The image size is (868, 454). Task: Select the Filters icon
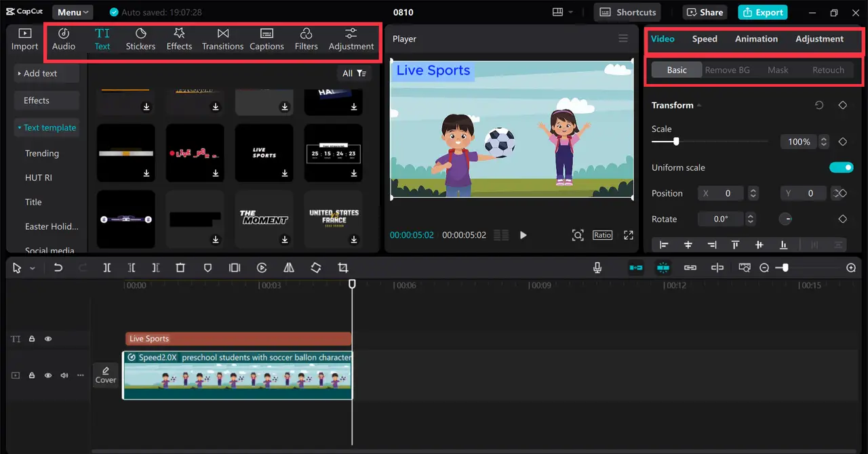pyautogui.click(x=306, y=37)
